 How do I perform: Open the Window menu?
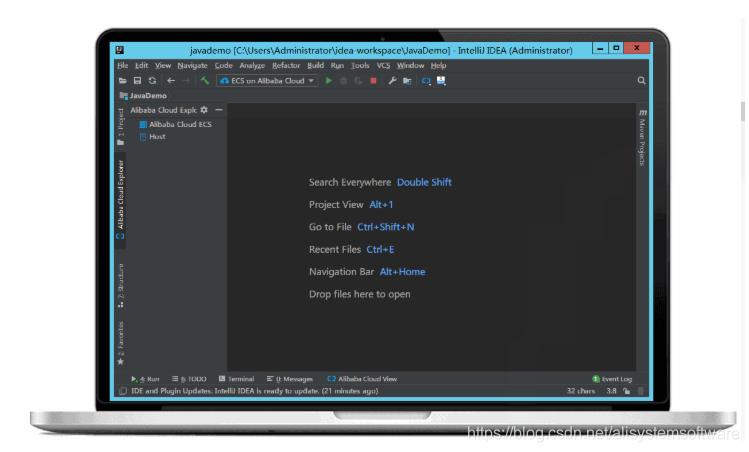point(410,65)
